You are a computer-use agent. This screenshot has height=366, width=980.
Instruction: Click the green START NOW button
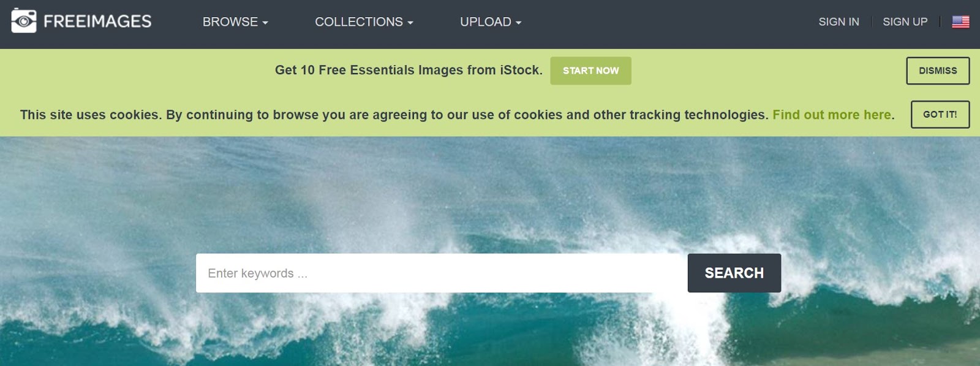pos(590,71)
